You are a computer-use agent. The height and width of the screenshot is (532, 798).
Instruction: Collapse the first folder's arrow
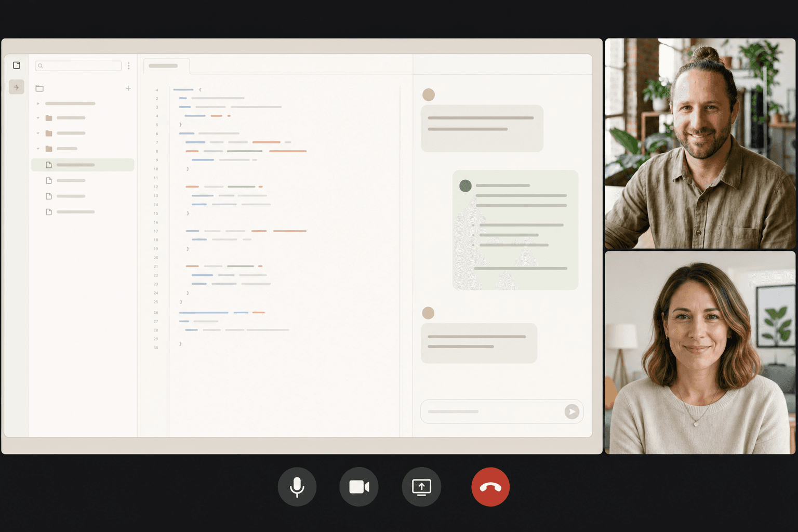38,118
